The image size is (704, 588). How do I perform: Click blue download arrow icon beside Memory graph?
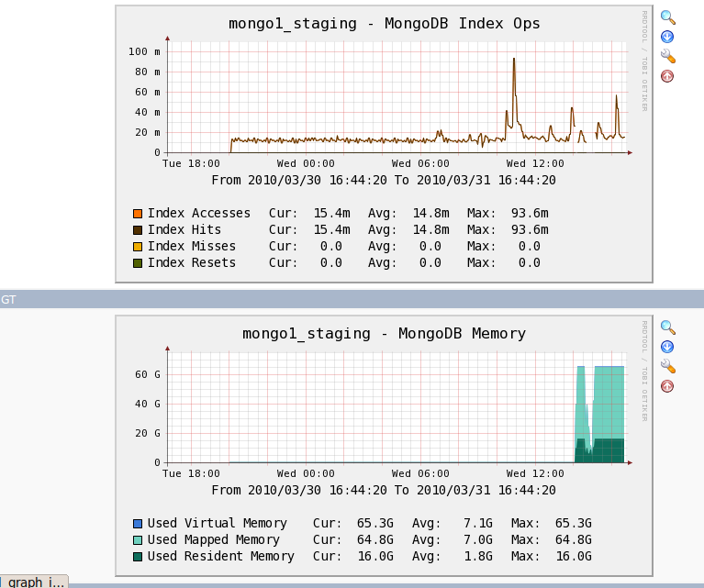(x=667, y=347)
